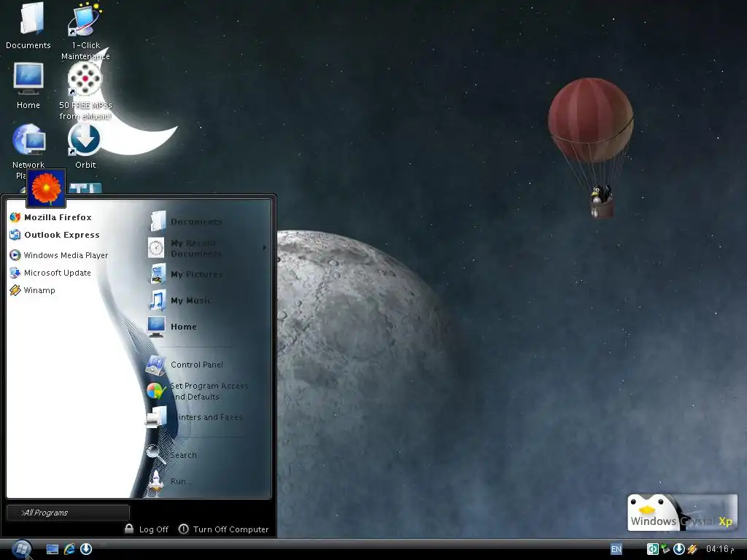Click the Log Off button
Viewport: 747px width, 560px height.
[x=147, y=529]
